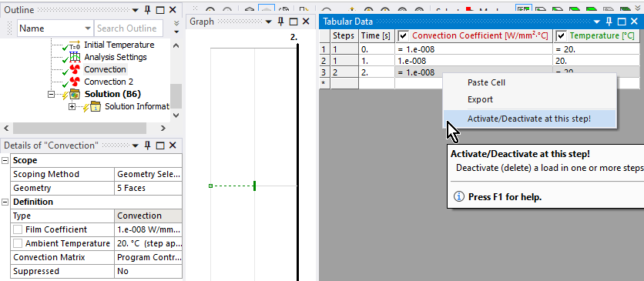Click row 2 convection coefficient 1.e-008 cell
The width and height of the screenshot is (644, 281).
point(474,61)
